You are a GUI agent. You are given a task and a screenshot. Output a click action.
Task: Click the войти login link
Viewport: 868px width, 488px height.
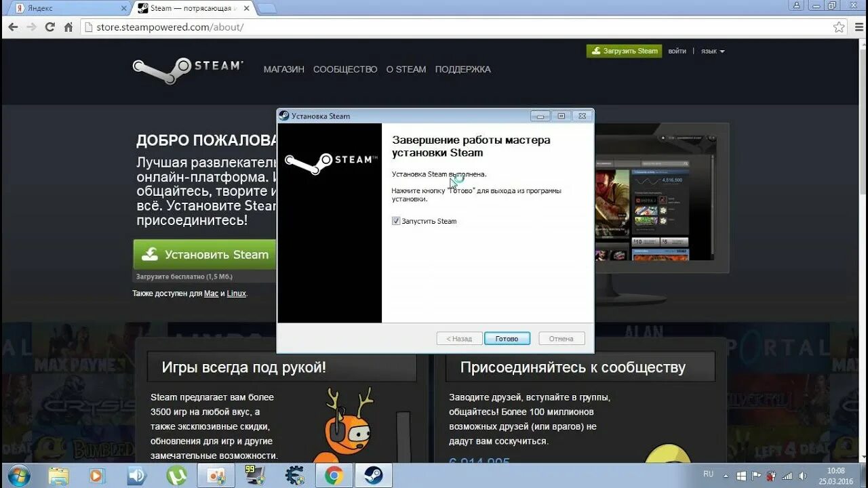click(677, 51)
